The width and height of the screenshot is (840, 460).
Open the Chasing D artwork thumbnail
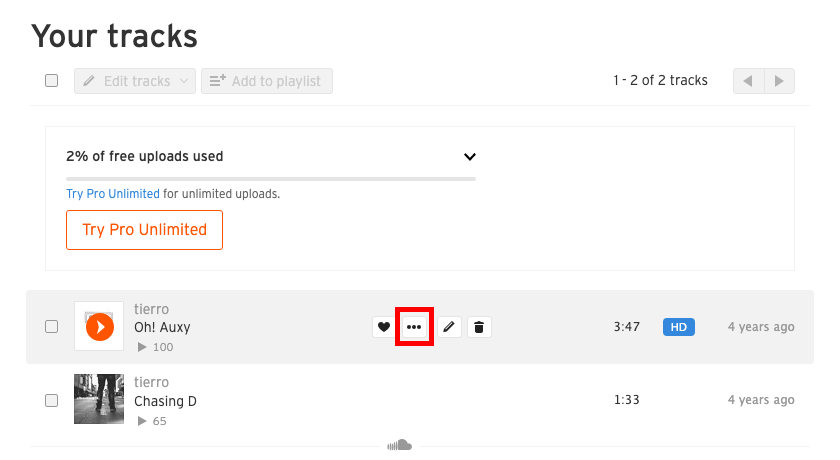click(99, 399)
